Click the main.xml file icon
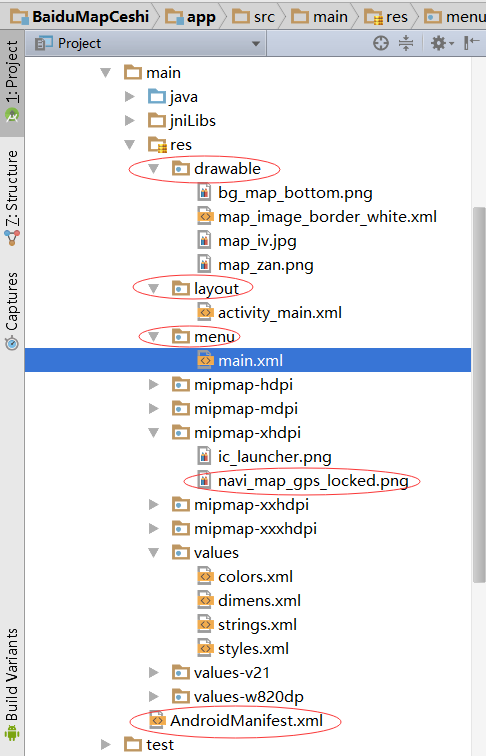Viewport: 486px width, 756px height. pos(205,360)
